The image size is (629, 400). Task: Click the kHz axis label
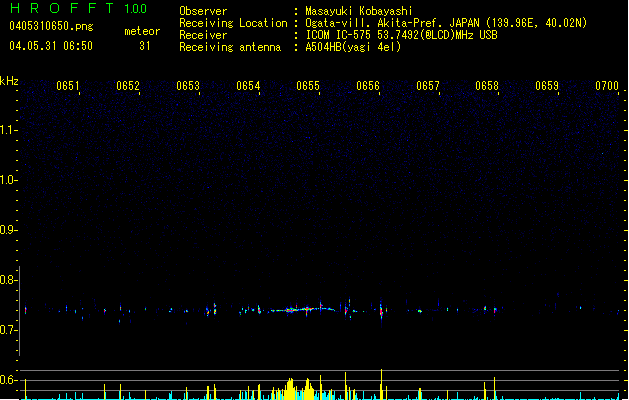(x=9, y=81)
